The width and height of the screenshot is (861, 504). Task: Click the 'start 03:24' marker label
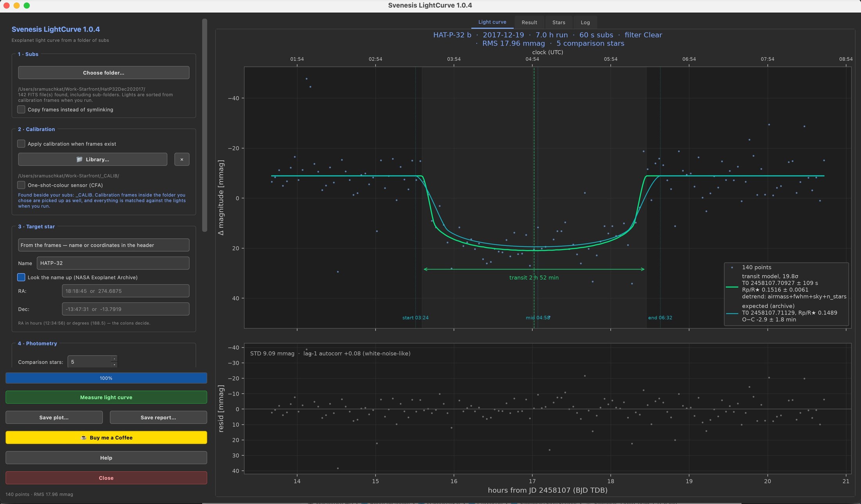click(415, 318)
